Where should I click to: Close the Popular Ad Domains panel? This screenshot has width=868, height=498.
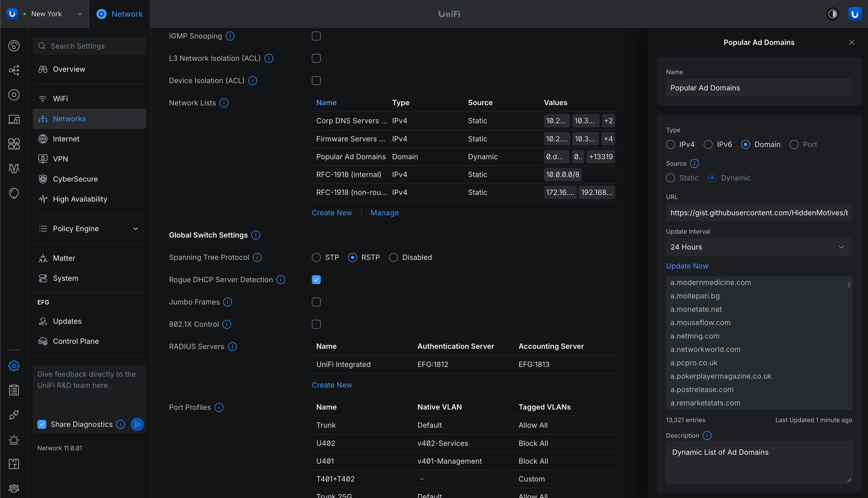coord(852,43)
